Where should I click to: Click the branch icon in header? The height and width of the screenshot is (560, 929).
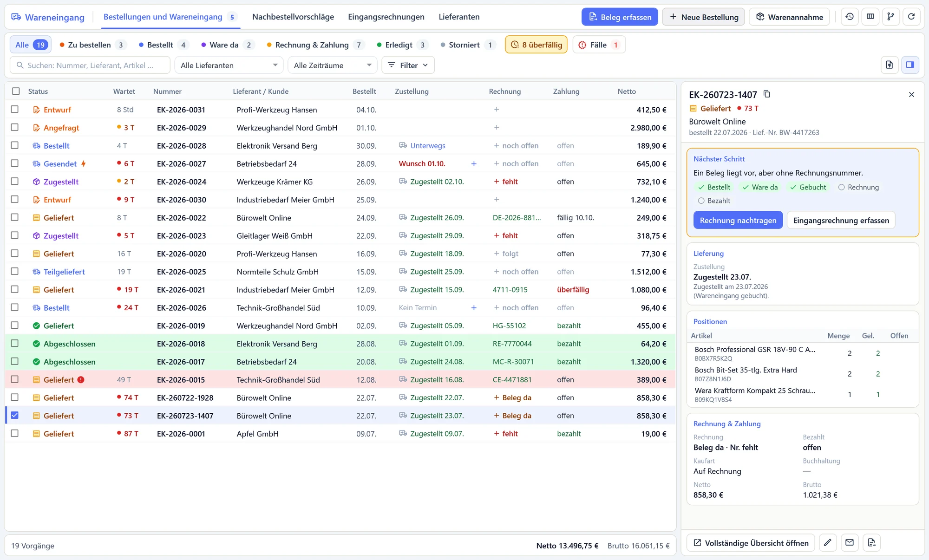click(890, 17)
